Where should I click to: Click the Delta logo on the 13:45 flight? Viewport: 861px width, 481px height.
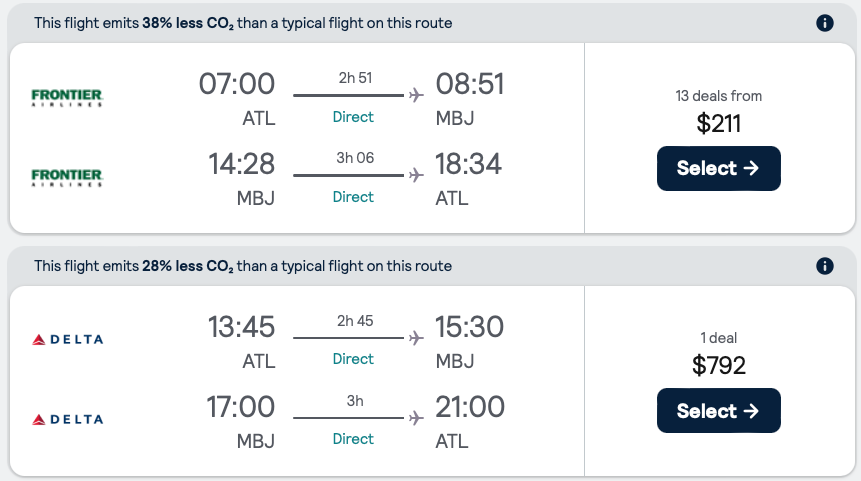point(68,340)
